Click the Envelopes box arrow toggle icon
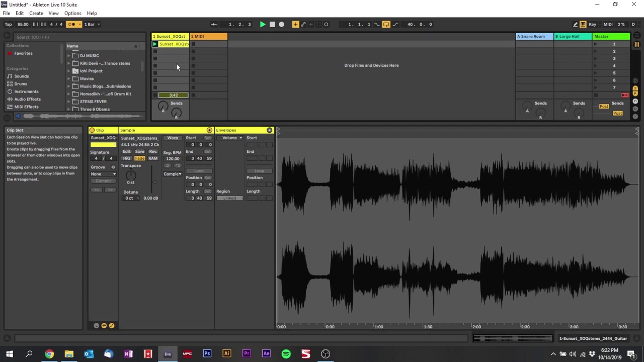Screen dimensions: 644x362 coord(269,130)
